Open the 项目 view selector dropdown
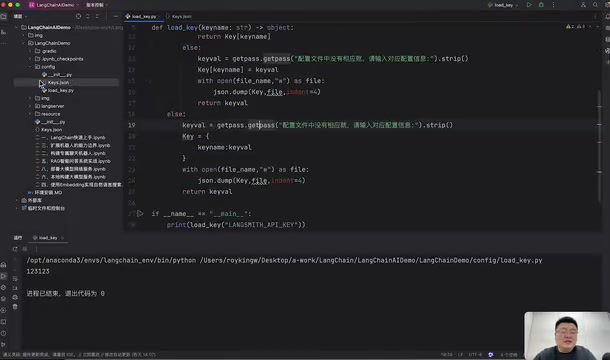Image resolution: width=610 pixels, height=360 pixels. (20, 16)
